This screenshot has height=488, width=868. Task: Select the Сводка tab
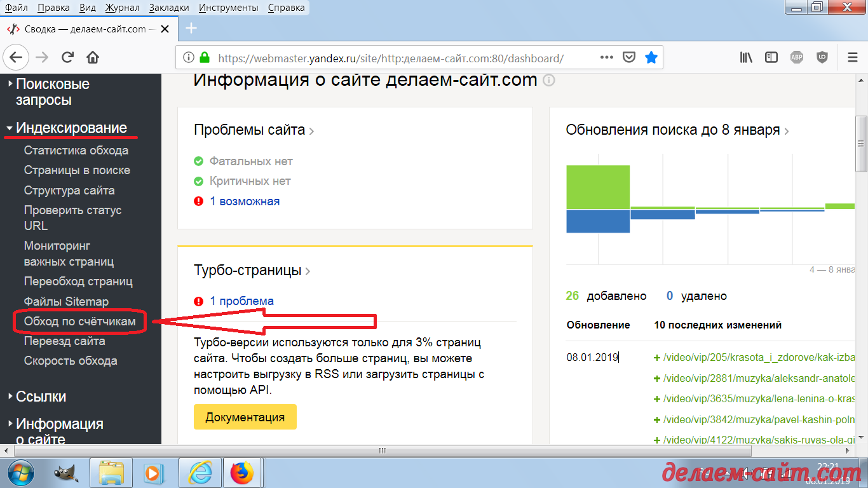click(x=89, y=29)
